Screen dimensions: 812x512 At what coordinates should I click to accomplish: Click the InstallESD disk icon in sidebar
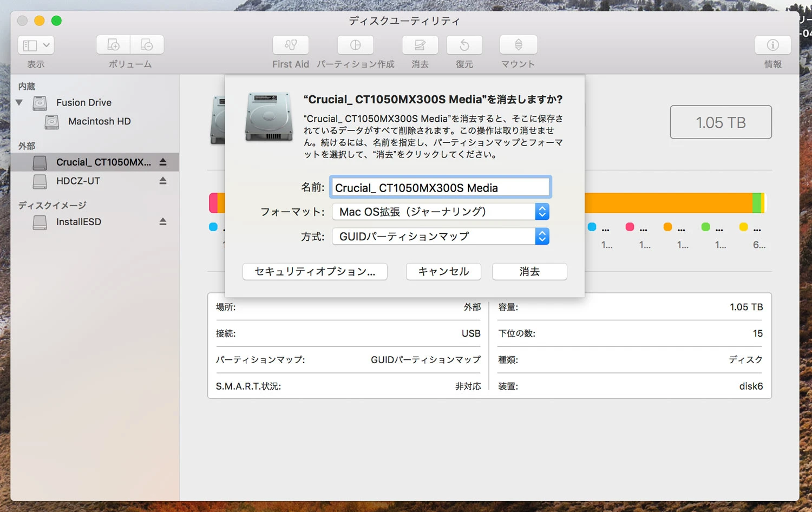40,222
